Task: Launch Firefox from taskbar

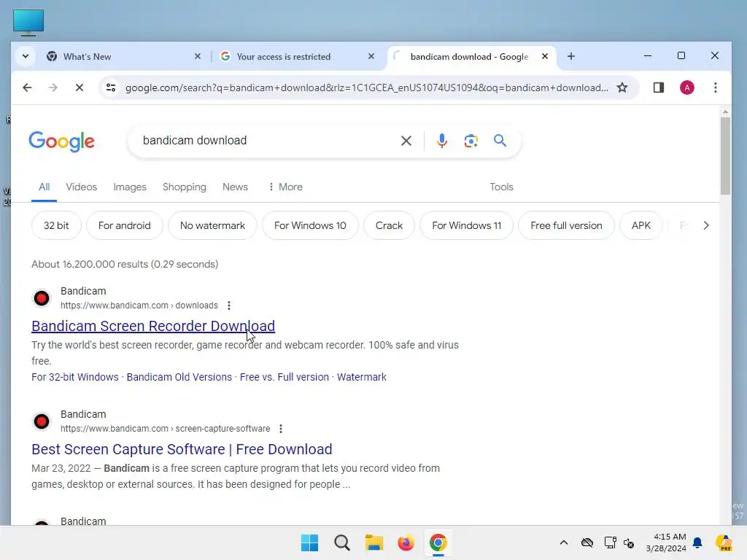Action: click(x=406, y=542)
